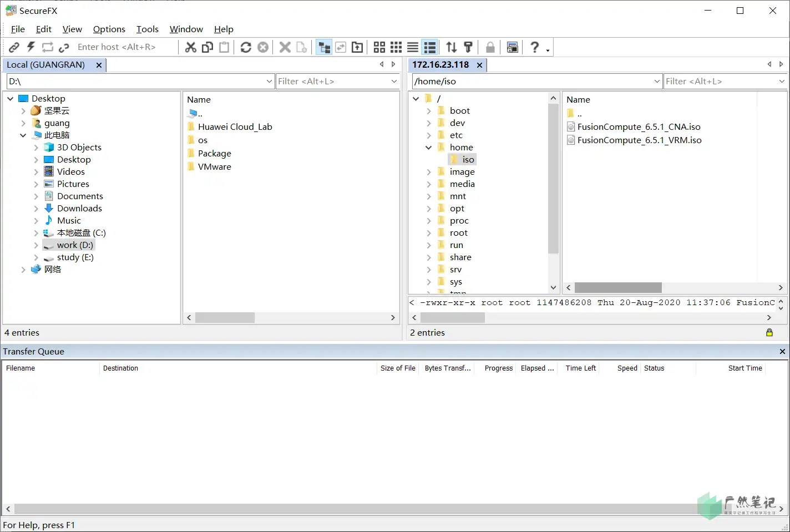Close the Transfer Queue panel

pyautogui.click(x=782, y=352)
